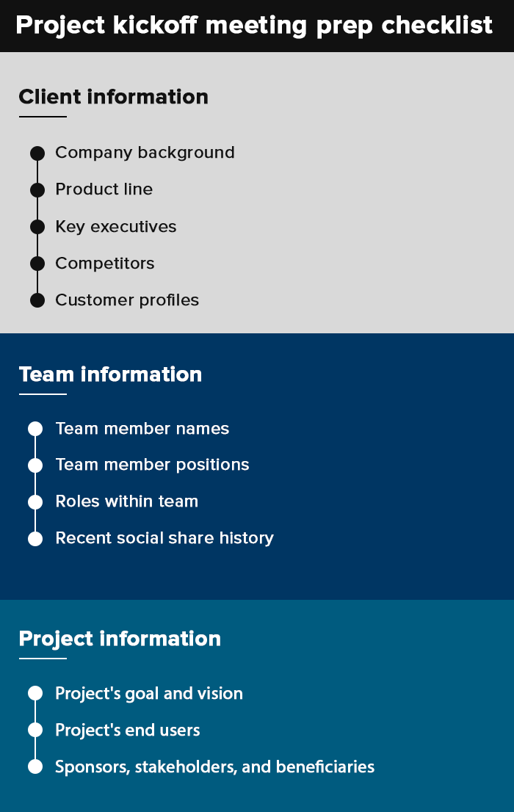
Task: Click the Company background text
Action: (145, 153)
